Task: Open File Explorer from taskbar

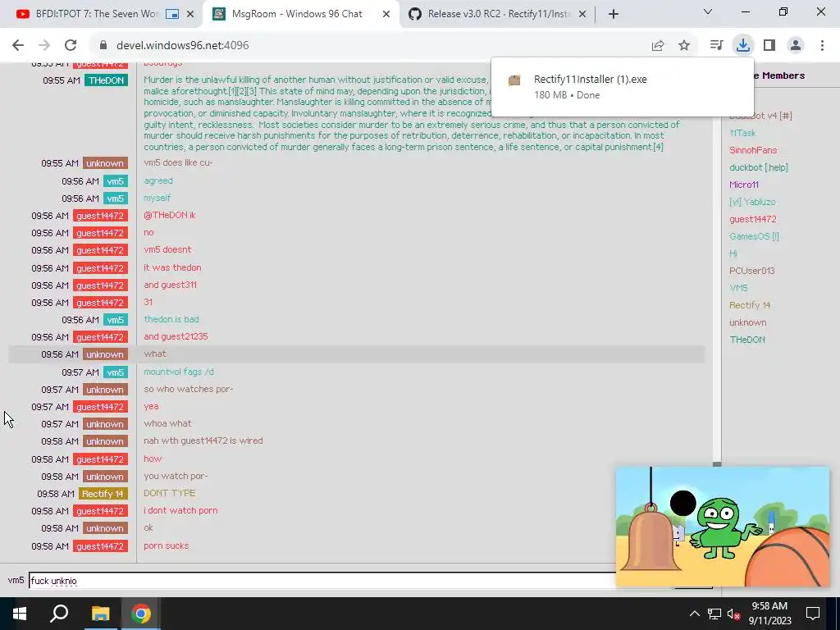Action: [x=100, y=614]
